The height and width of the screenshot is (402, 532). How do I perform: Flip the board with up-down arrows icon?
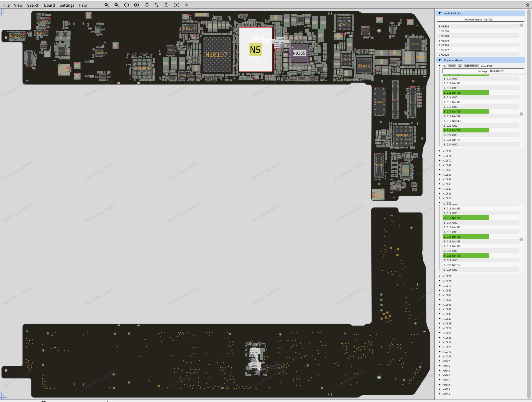click(x=157, y=5)
